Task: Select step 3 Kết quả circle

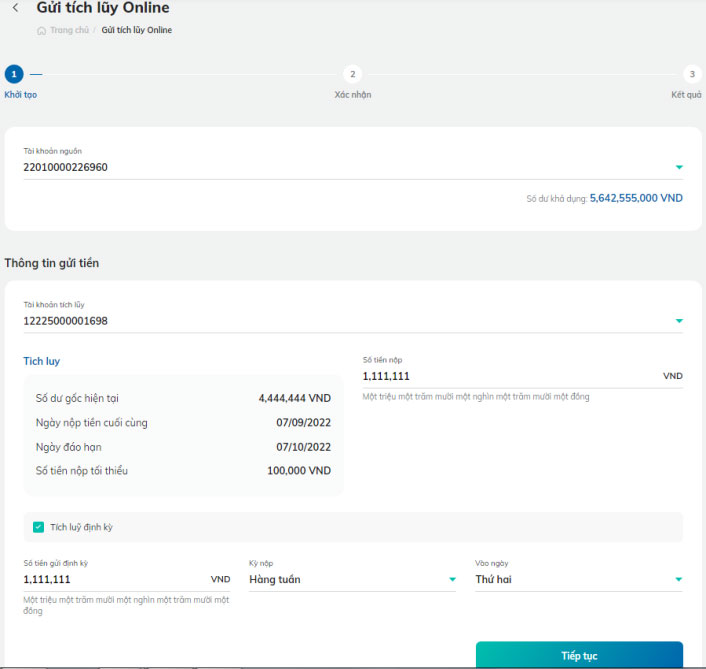Action: (692, 74)
